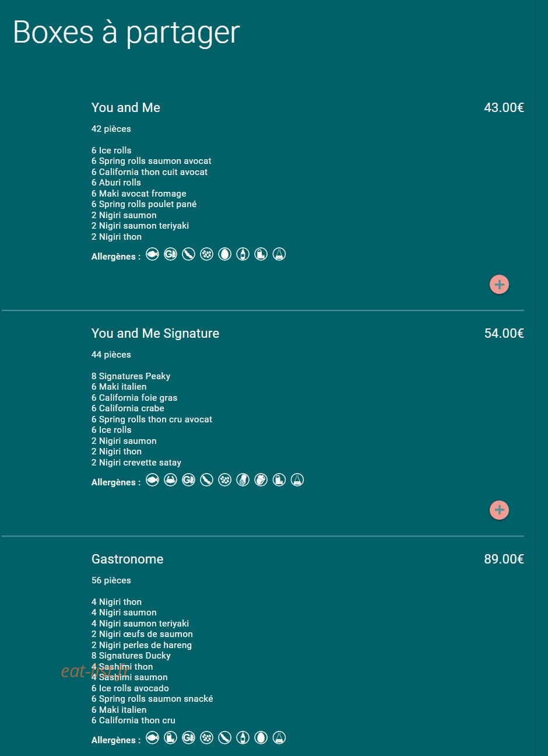Image resolution: width=548 pixels, height=756 pixels.
Task: Click the milk allergen icon in Signature box
Action: pyautogui.click(x=279, y=480)
